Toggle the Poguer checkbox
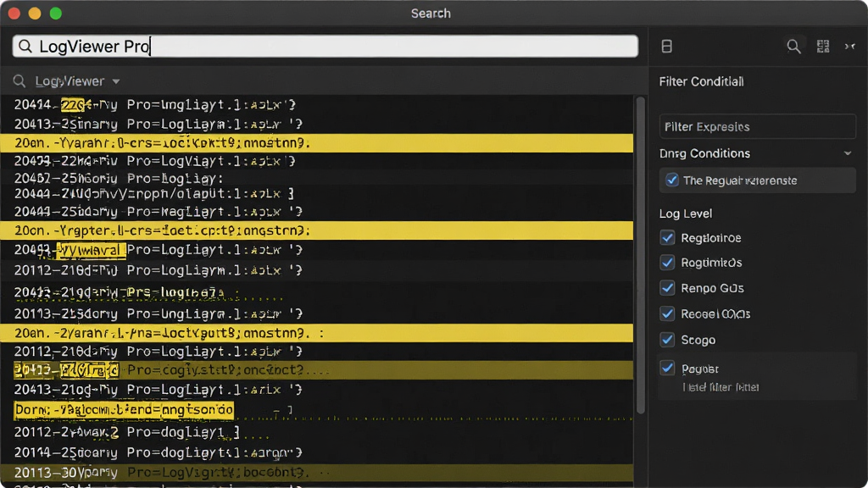 pyautogui.click(x=668, y=368)
